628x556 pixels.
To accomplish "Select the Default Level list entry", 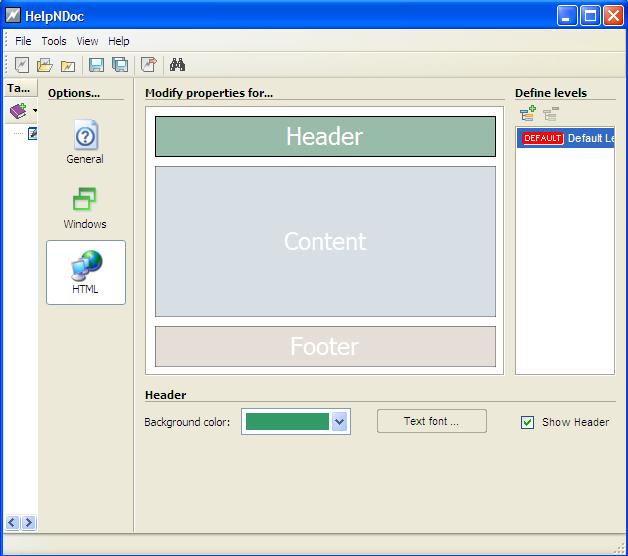I will click(x=565, y=138).
